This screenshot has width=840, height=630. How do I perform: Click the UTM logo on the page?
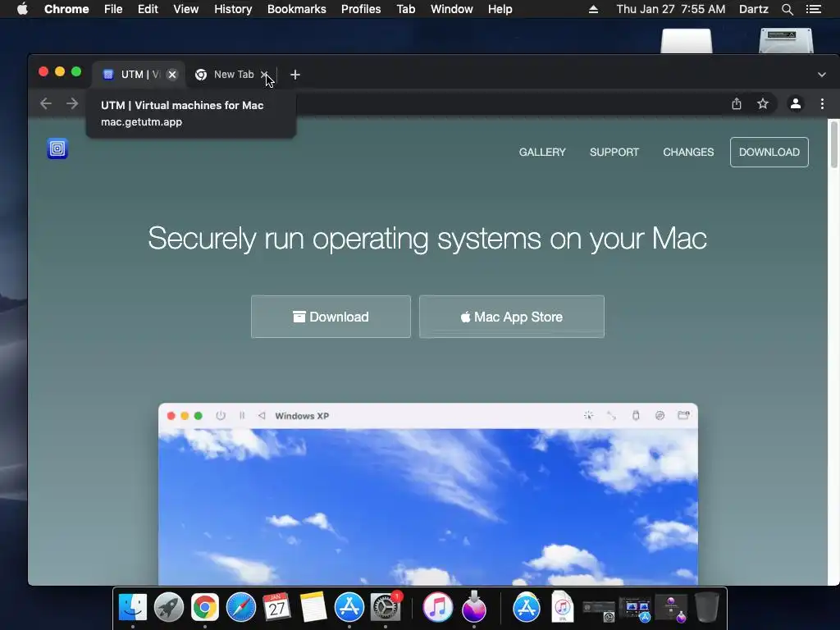tap(57, 148)
